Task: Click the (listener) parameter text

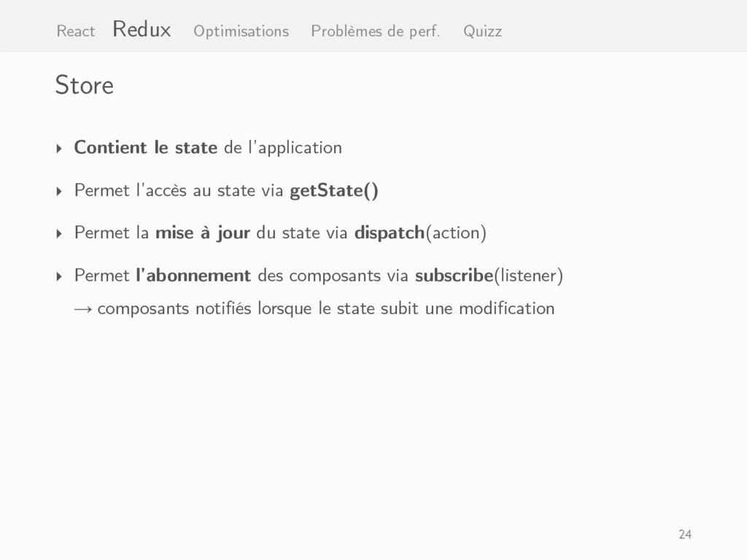Action: point(528,276)
